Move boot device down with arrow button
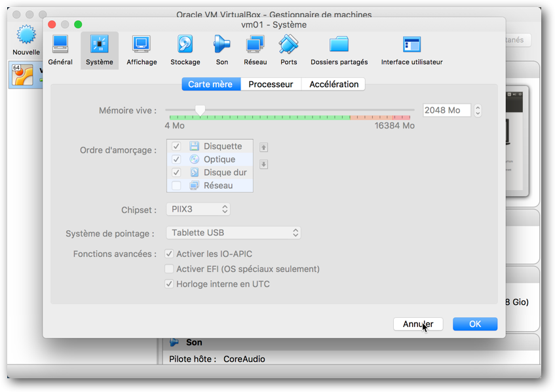The width and height of the screenshot is (555, 392). [x=263, y=165]
